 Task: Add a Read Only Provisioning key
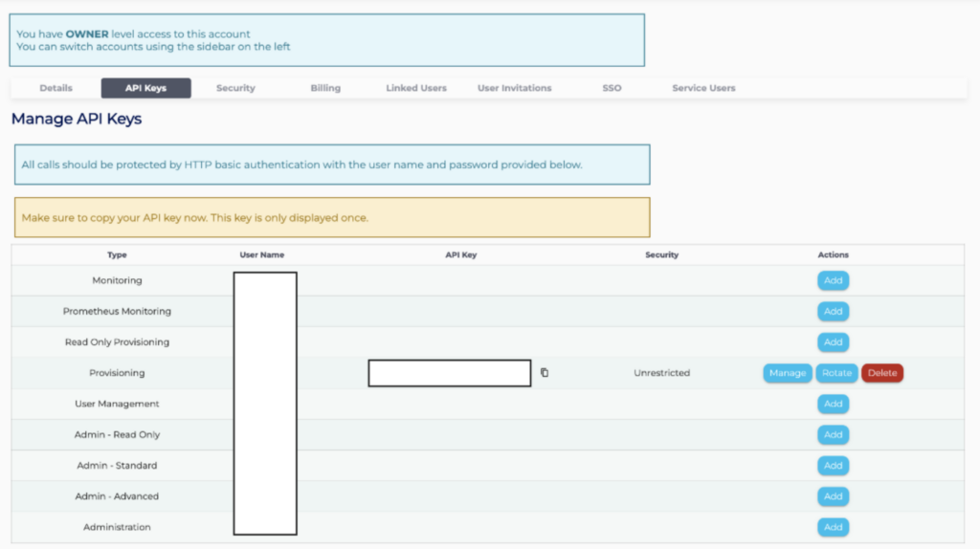click(x=833, y=342)
